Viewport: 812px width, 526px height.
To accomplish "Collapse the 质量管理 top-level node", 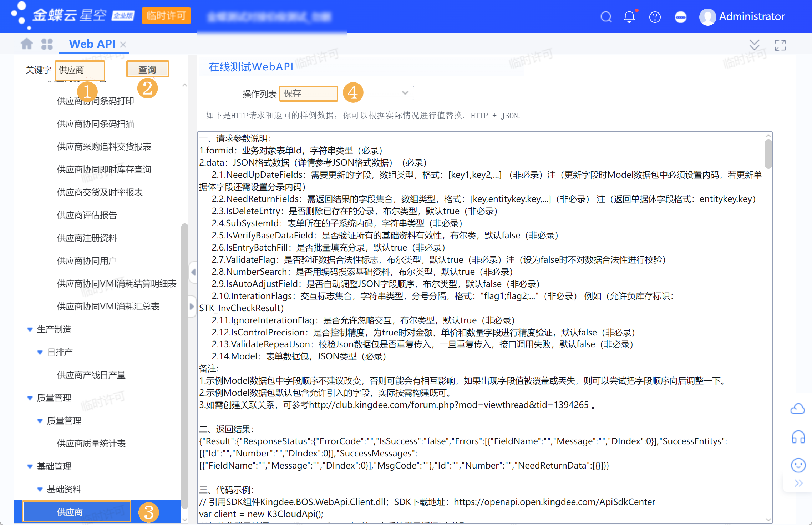I will coord(30,398).
